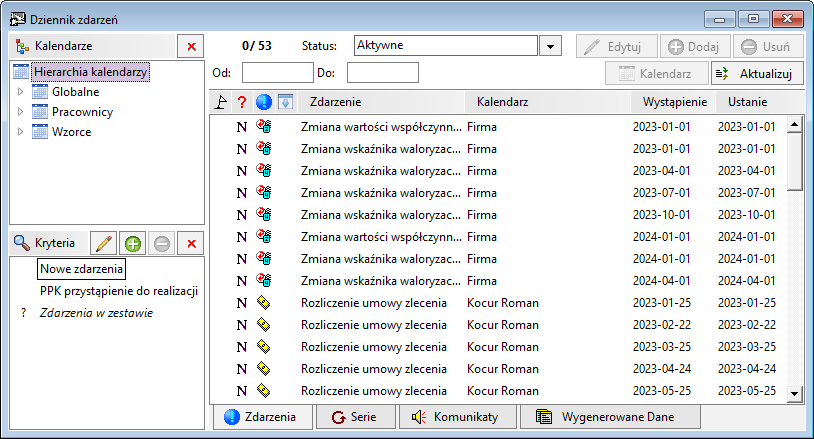Click the red X beside Kalendarze header
Viewport: 814px width, 439px height.
coord(191,46)
